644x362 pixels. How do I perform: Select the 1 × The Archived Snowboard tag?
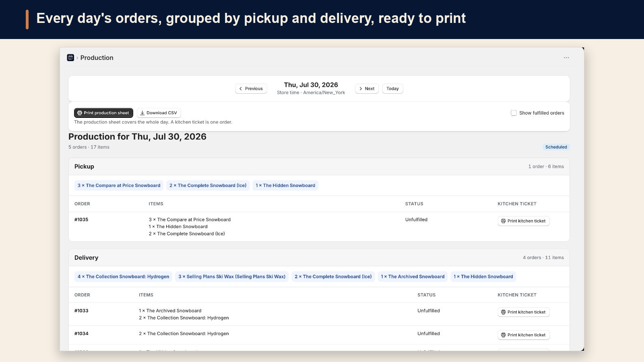coord(413,277)
